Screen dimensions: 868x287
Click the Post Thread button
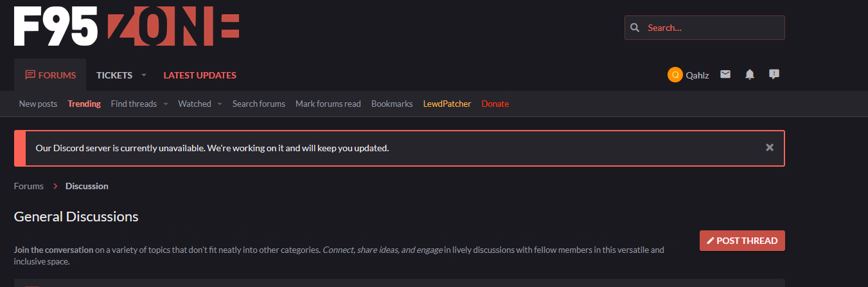(x=742, y=241)
